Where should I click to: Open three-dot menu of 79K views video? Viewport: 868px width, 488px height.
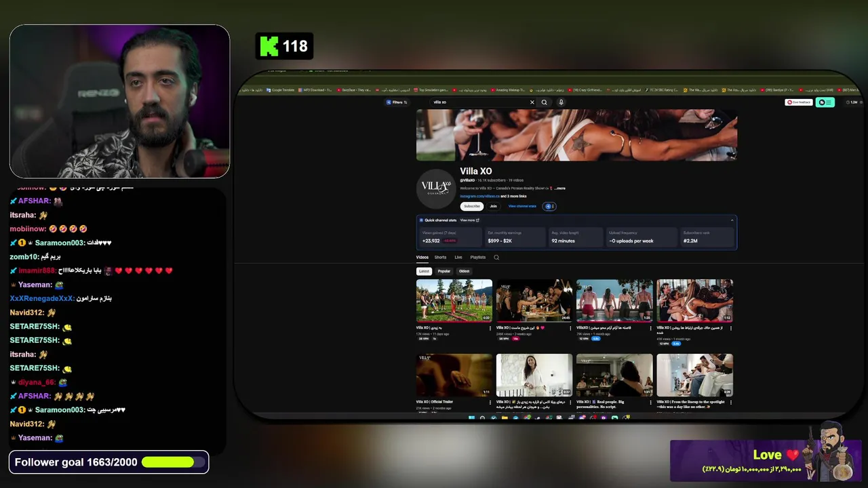pyautogui.click(x=650, y=328)
